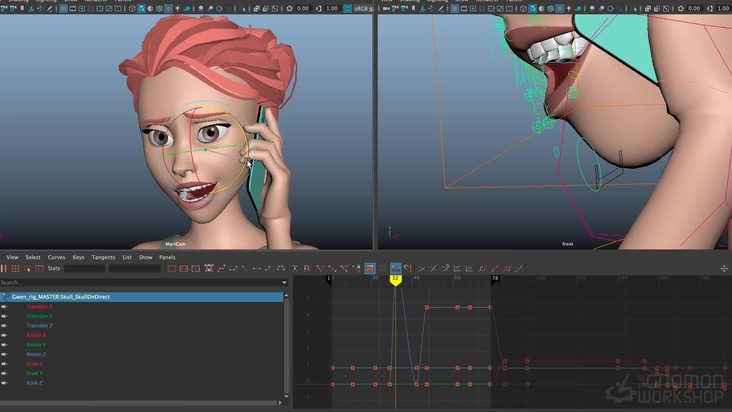The image size is (732, 412).
Task: Click the Frame All icon in Graph Editor
Action: pos(171,269)
